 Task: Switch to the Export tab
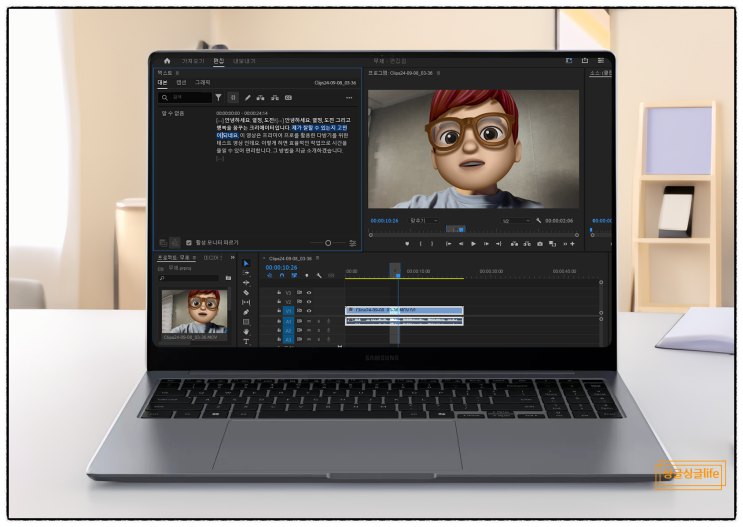pos(244,61)
